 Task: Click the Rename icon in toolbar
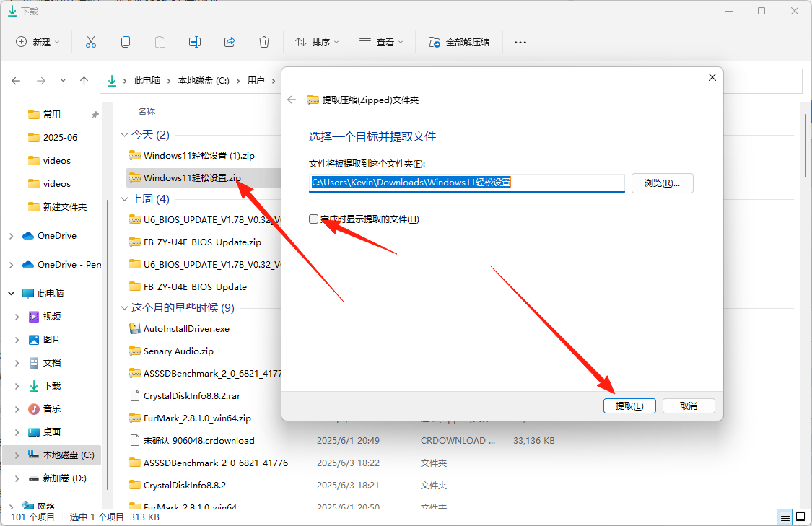coord(195,42)
